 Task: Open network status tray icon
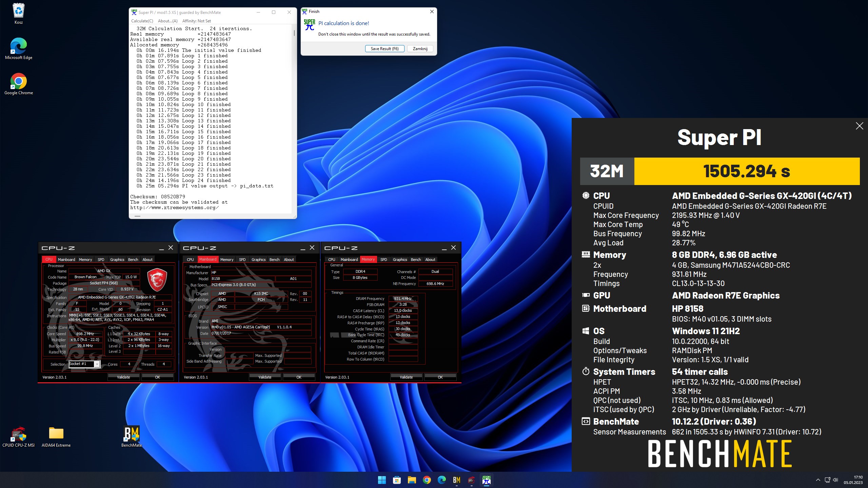[827, 480]
